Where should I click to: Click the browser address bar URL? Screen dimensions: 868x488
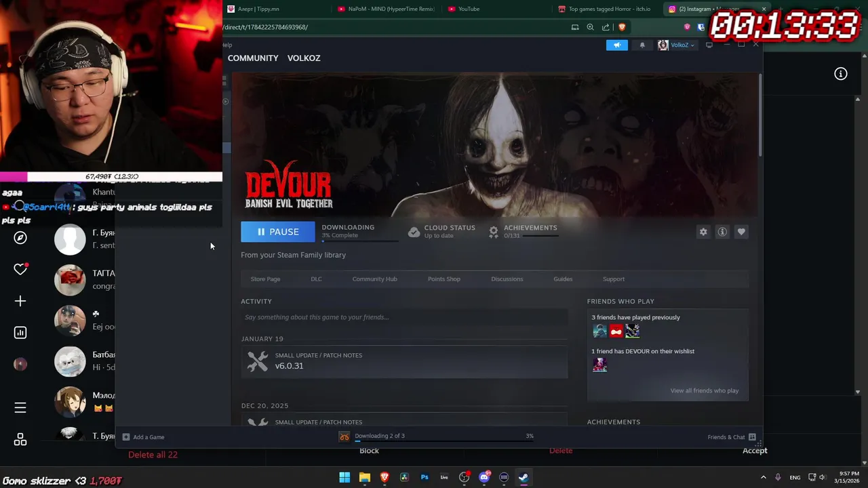coord(266,27)
